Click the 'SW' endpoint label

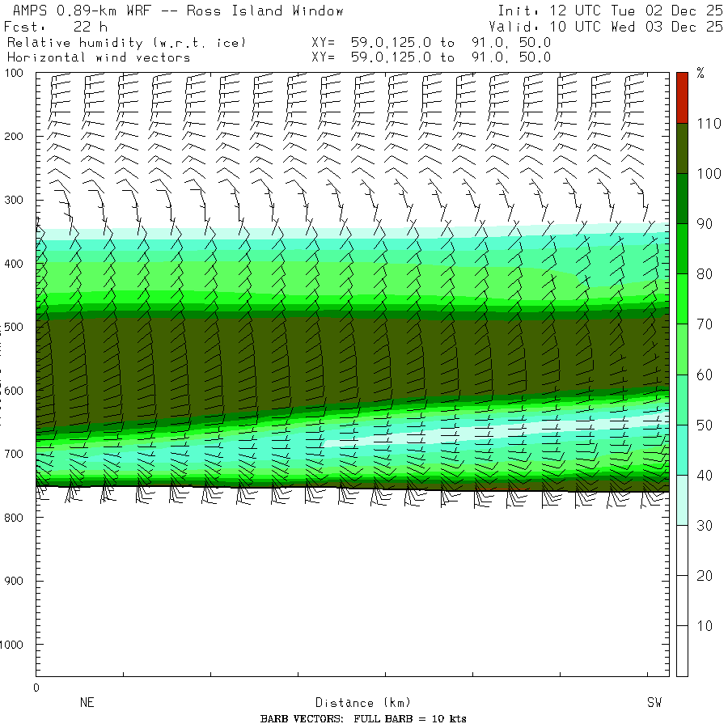click(654, 702)
